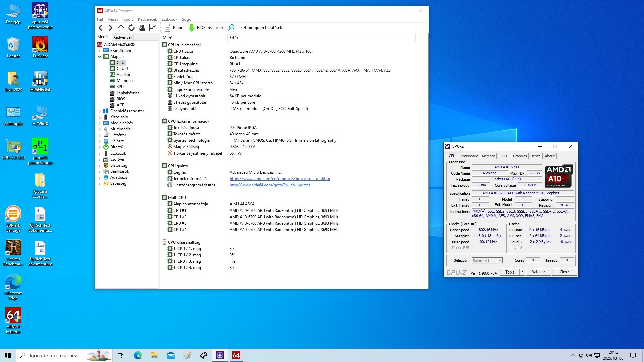
Task: Open the CPU-Z Tools dropdown arrow
Action: tap(522, 272)
